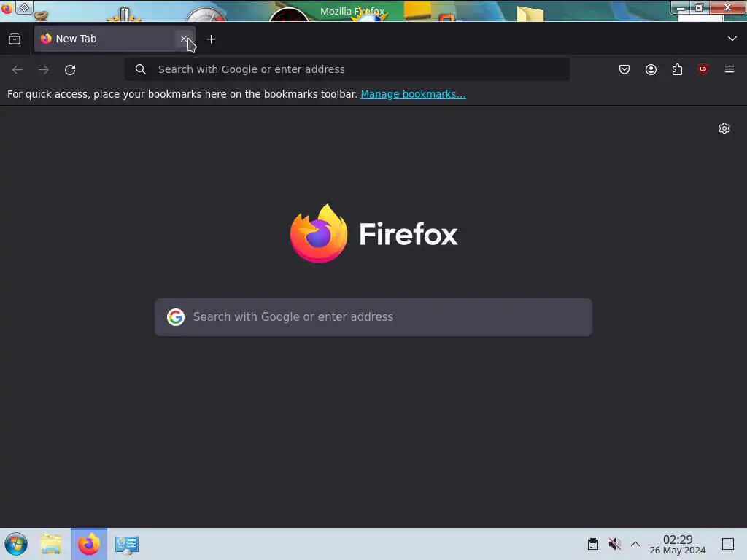The height and width of the screenshot is (560, 747).
Task: Show the desktop from the taskbar corner
Action: tap(728, 544)
